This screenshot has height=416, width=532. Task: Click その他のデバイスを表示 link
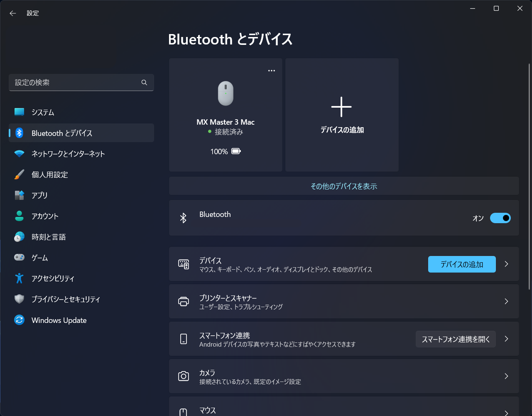tap(343, 186)
